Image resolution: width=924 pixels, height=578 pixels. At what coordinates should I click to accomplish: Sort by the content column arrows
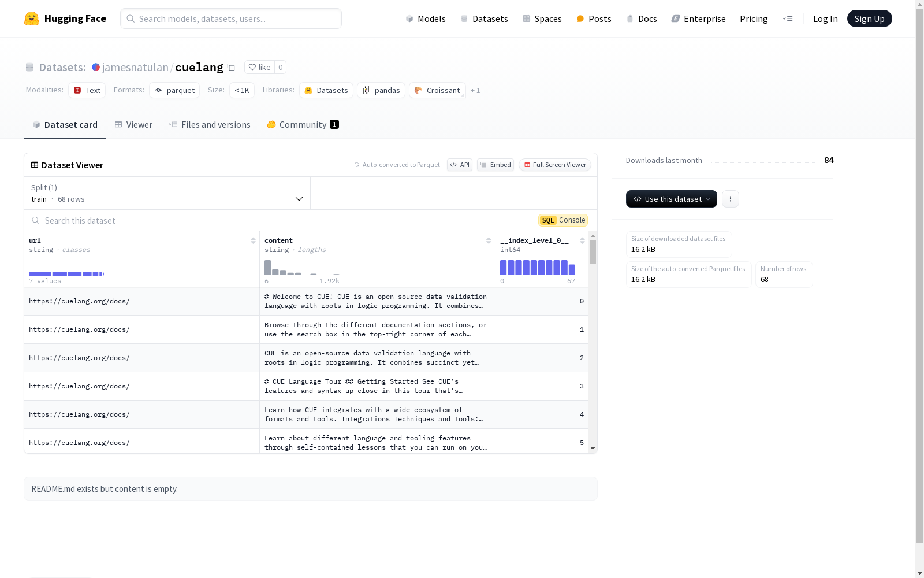point(489,240)
